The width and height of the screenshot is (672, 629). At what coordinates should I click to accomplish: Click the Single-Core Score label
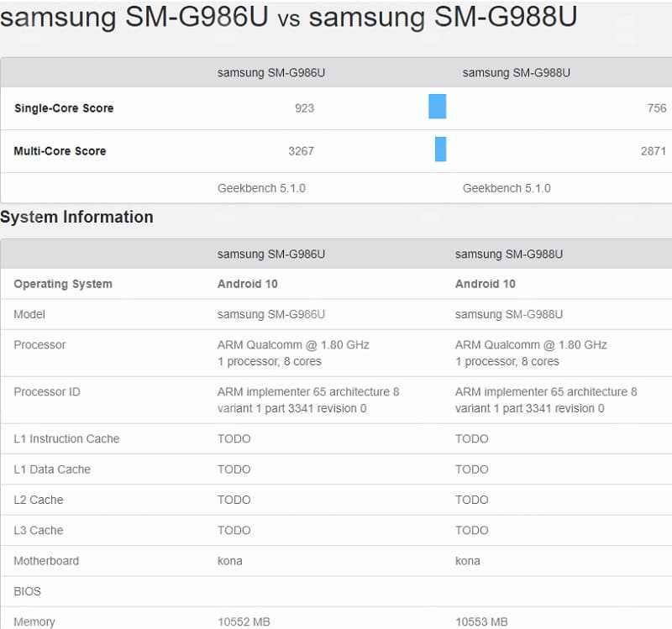click(x=64, y=108)
